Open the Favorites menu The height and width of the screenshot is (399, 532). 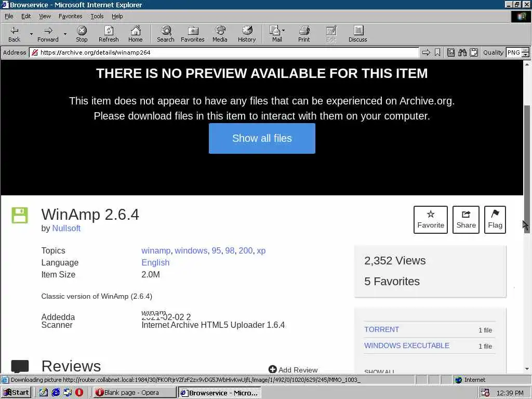coord(70,16)
